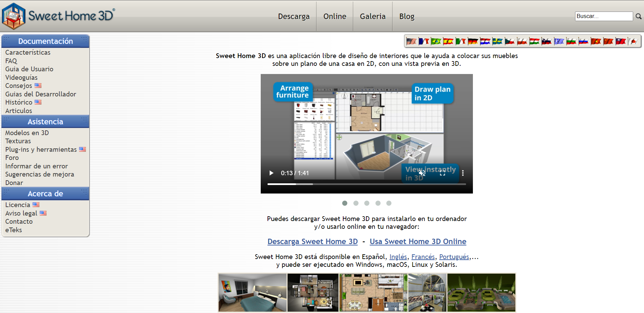
Task: Pick the Dutch flag language
Action: (x=485, y=41)
